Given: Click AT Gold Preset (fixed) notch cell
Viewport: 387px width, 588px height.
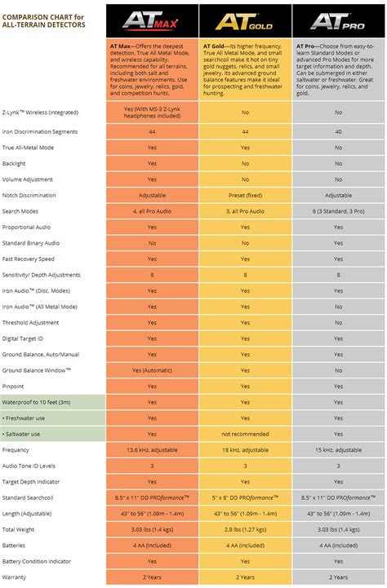Looking at the screenshot, I should coord(245,196).
